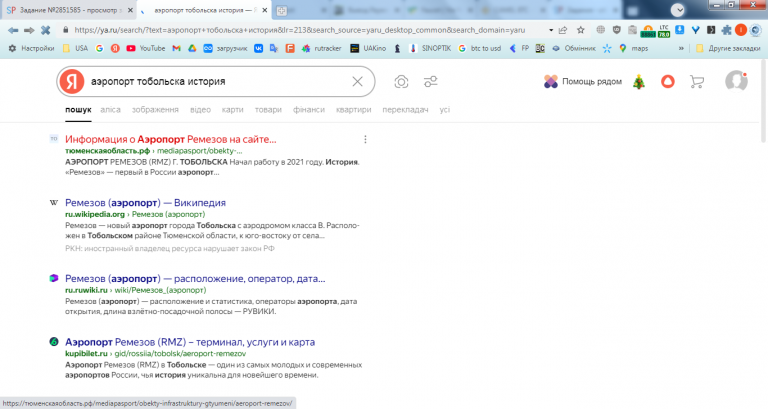Select the "аліса" search tab
768x409 pixels.
point(110,110)
